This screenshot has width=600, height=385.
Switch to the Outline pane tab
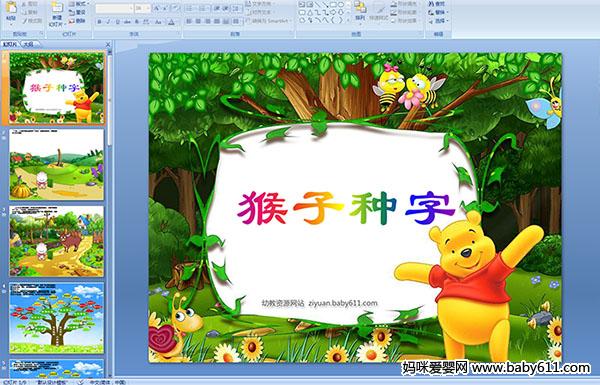(28, 44)
